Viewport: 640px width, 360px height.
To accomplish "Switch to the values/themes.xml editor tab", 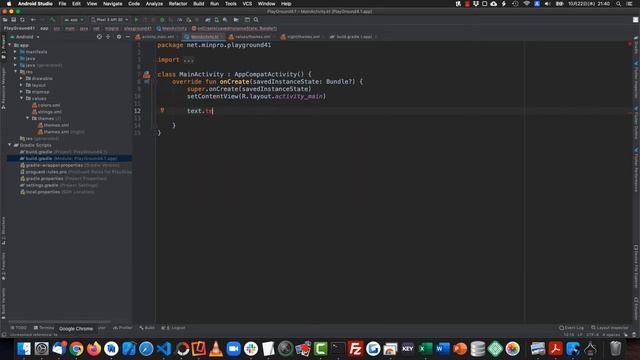I will [x=252, y=37].
